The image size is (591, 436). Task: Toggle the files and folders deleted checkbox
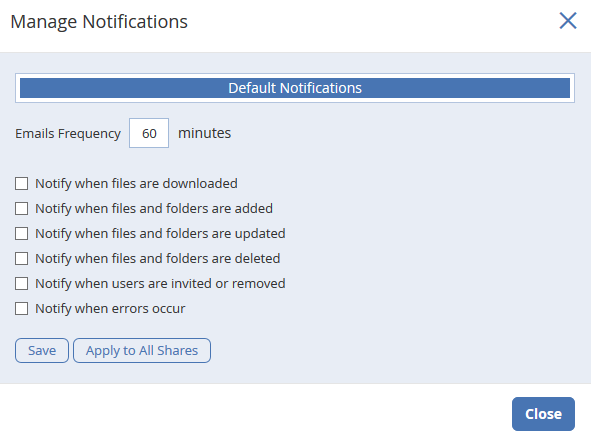coord(21,259)
